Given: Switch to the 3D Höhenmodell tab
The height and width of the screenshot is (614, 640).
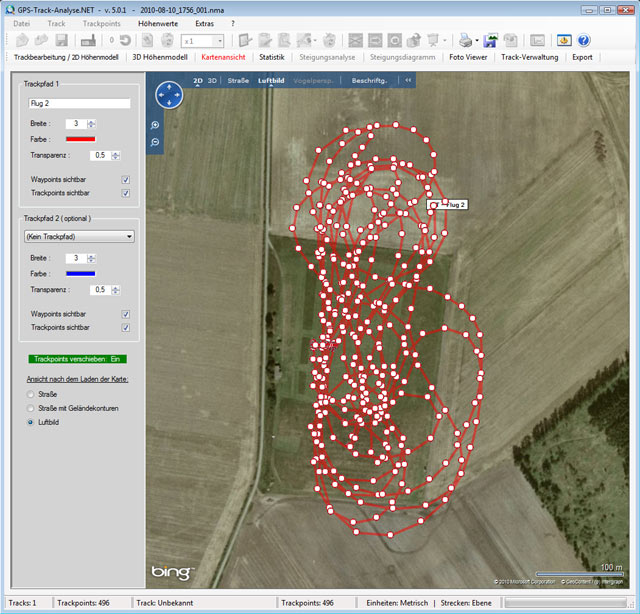Looking at the screenshot, I should [x=160, y=57].
